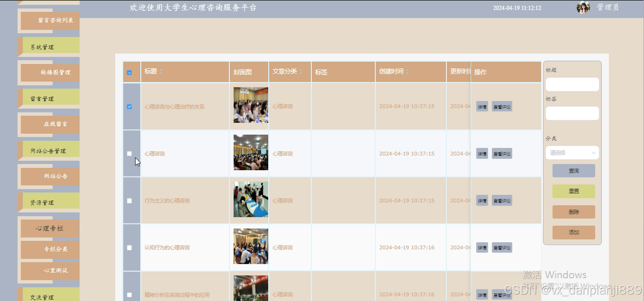The width and height of the screenshot is (644, 301).
Task: Open 心里测试 in the sidebar
Action: 50,270
